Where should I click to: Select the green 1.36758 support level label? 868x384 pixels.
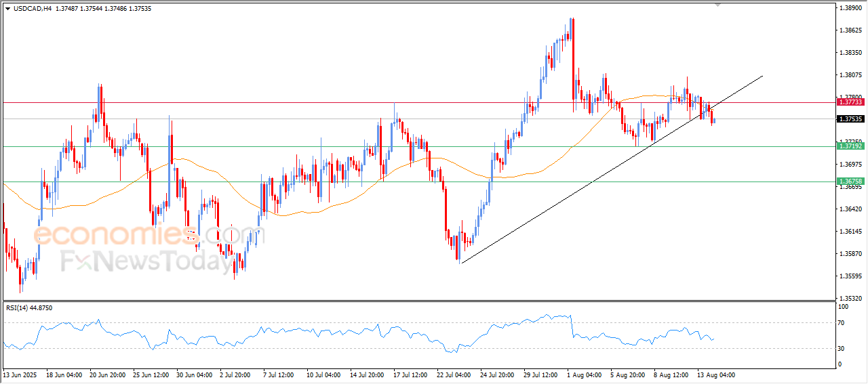click(850, 182)
